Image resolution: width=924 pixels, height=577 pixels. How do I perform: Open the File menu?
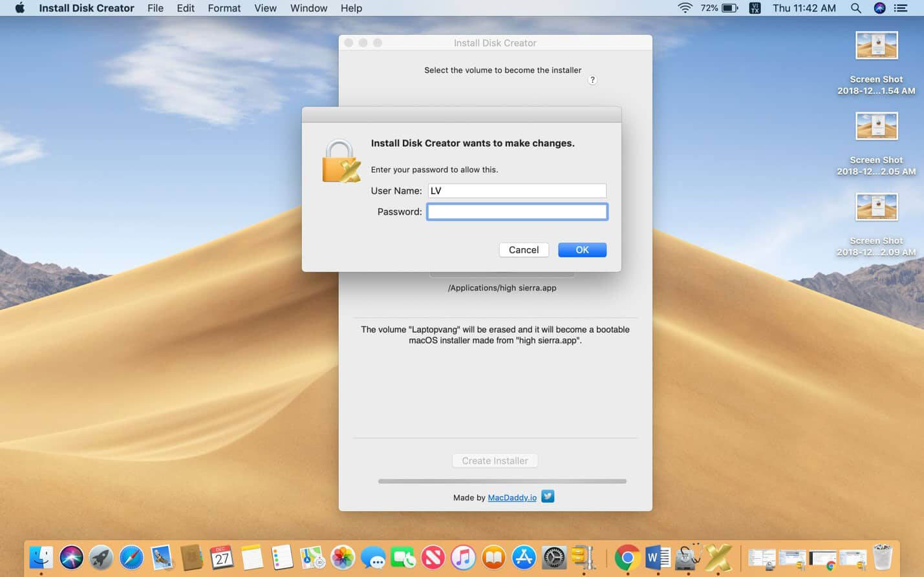(x=155, y=8)
